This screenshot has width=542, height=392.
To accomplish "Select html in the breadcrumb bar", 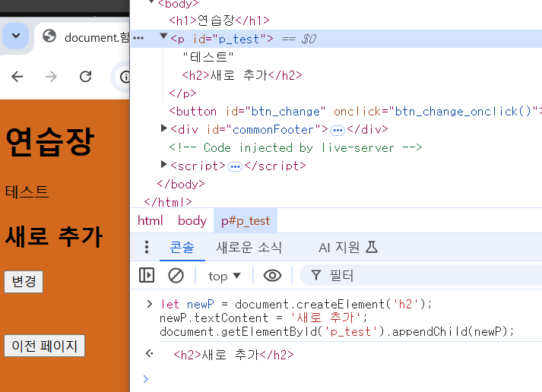I will (x=150, y=221).
